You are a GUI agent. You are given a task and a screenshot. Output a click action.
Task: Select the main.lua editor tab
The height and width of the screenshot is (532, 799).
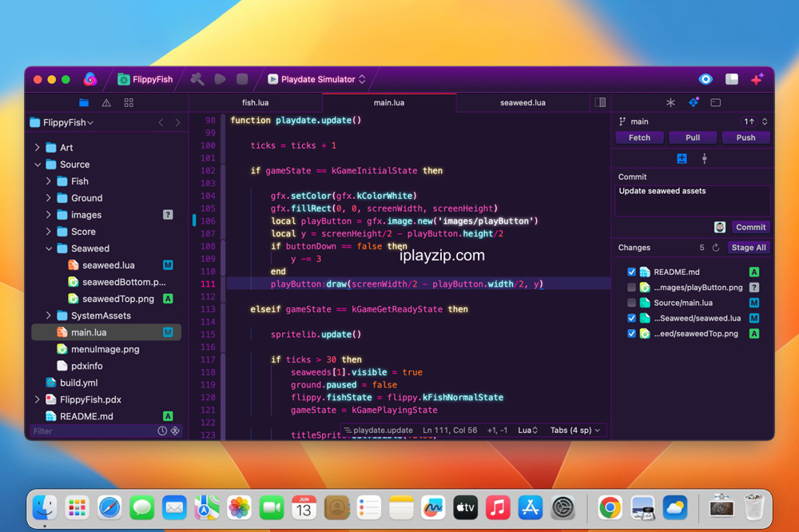[389, 102]
